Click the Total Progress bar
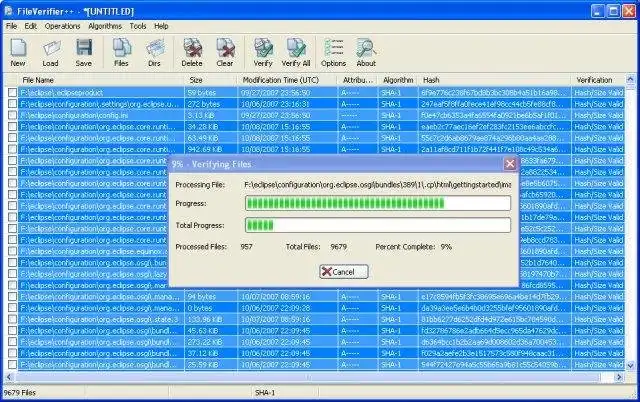640x402 pixels. coord(378,225)
